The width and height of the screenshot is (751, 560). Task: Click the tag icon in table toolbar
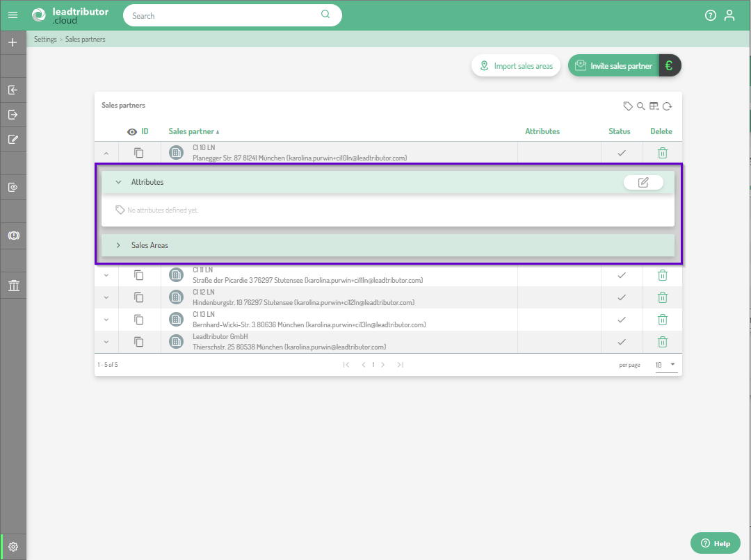coord(628,106)
